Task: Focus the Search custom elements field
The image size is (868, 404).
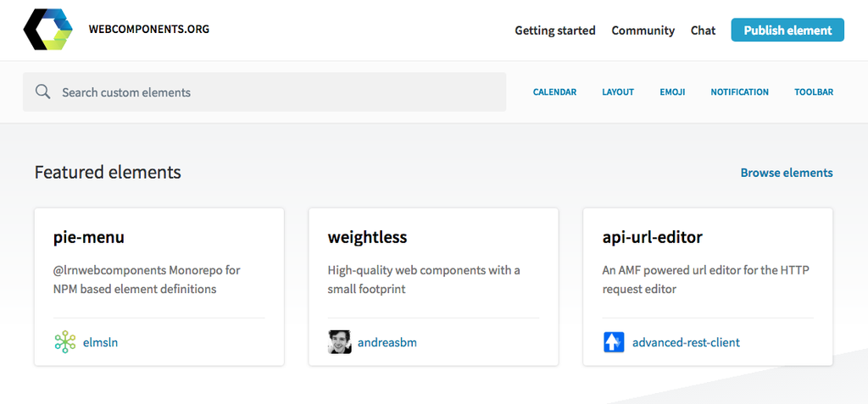Action: tap(264, 91)
